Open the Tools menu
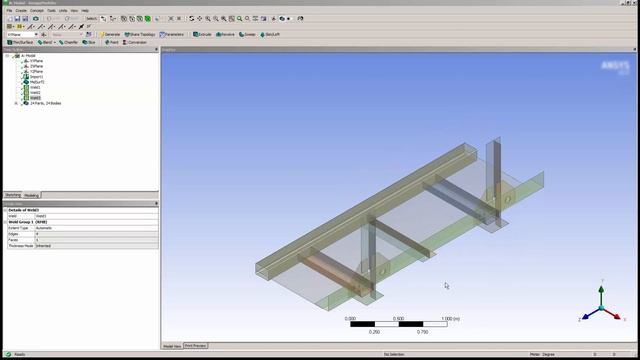 click(x=51, y=11)
